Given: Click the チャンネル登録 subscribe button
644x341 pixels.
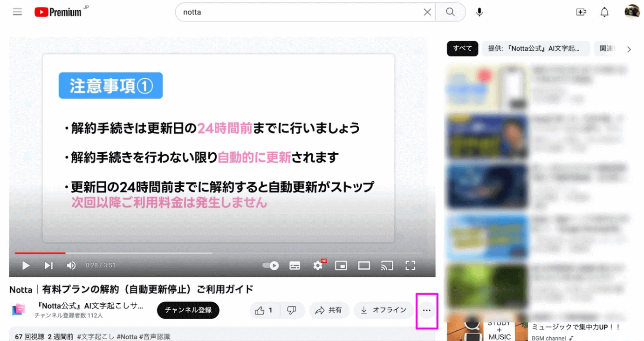Looking at the screenshot, I should tap(188, 310).
